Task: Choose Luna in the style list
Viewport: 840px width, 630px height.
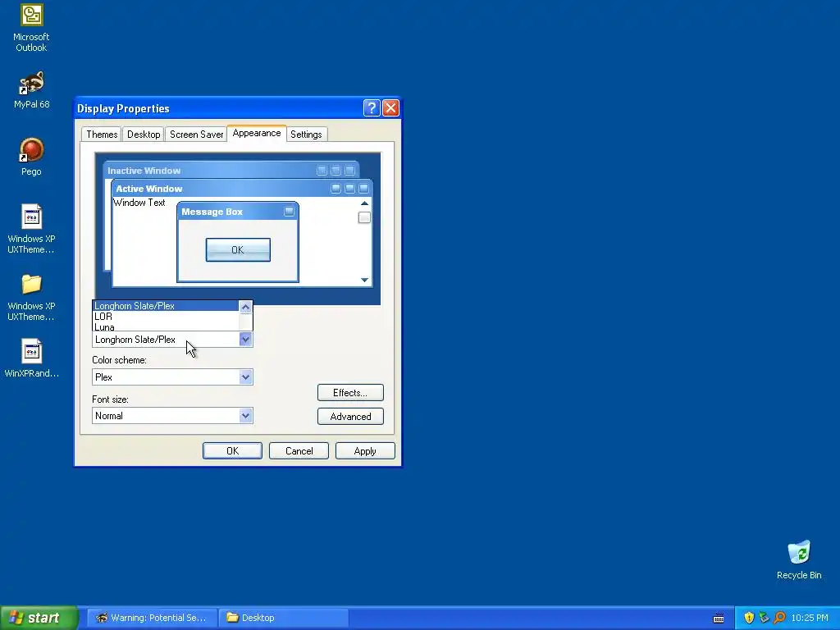Action: coord(166,326)
